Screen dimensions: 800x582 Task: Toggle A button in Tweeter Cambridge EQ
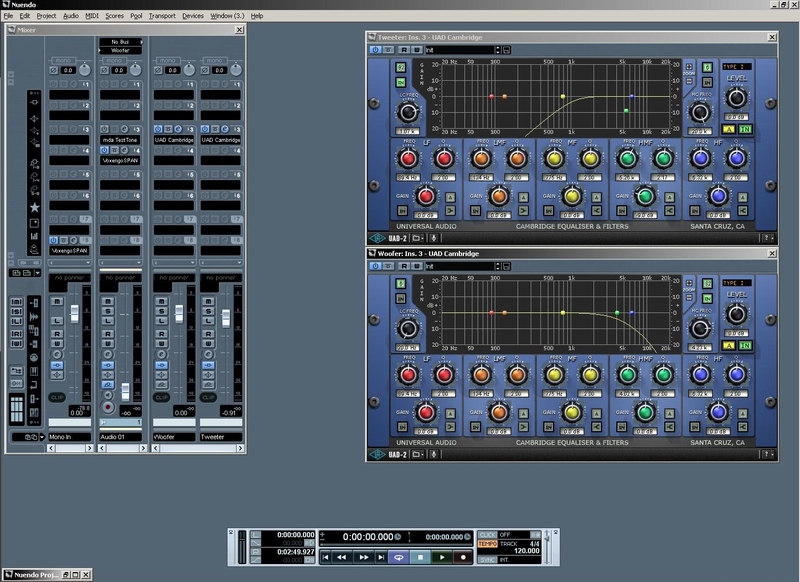[x=729, y=129]
